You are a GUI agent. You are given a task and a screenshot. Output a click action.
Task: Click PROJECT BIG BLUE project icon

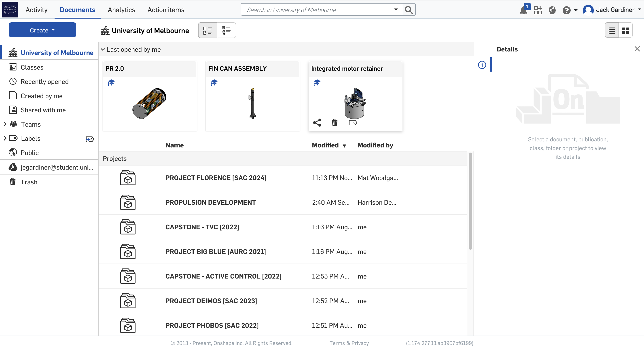coord(128,251)
